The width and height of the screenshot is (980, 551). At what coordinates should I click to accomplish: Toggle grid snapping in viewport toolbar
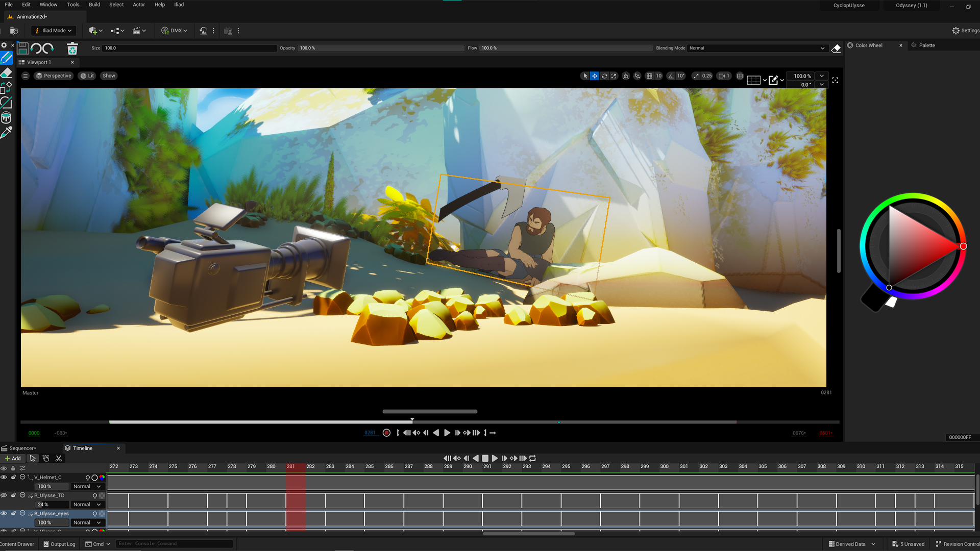pyautogui.click(x=649, y=76)
